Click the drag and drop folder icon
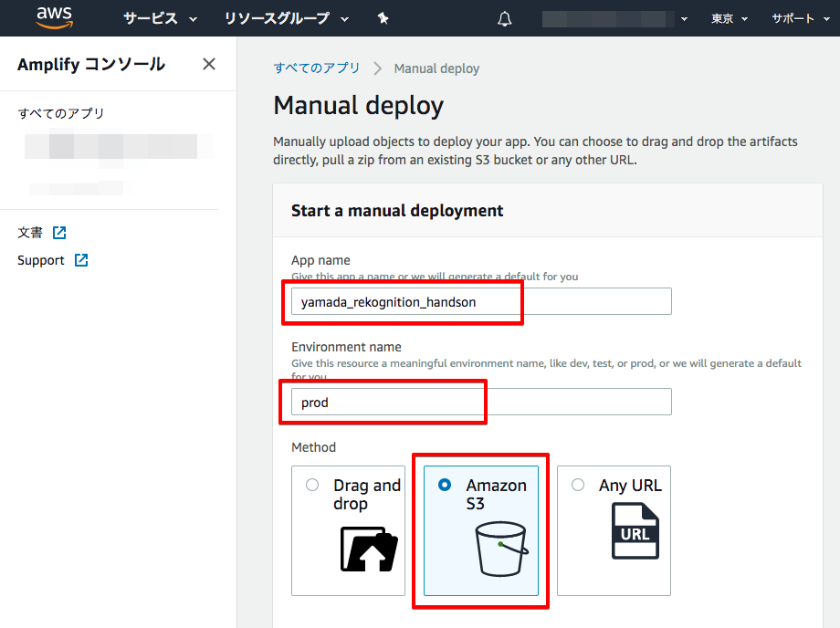Image resolution: width=840 pixels, height=628 pixels. point(369,549)
